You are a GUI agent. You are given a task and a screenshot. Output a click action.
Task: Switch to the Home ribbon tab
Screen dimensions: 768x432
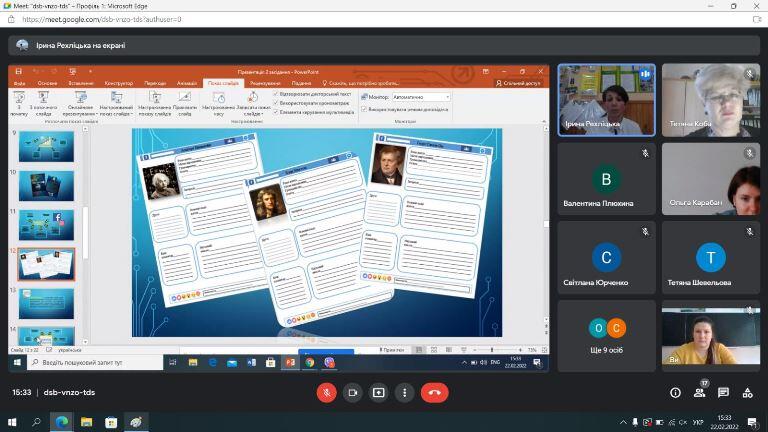click(48, 83)
